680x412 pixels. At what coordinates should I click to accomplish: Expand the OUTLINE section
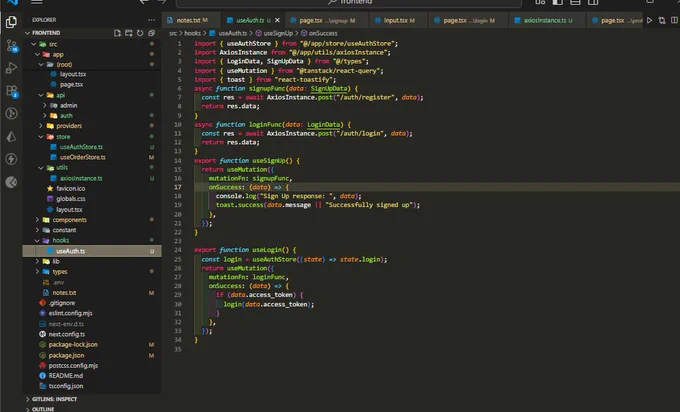(28, 409)
